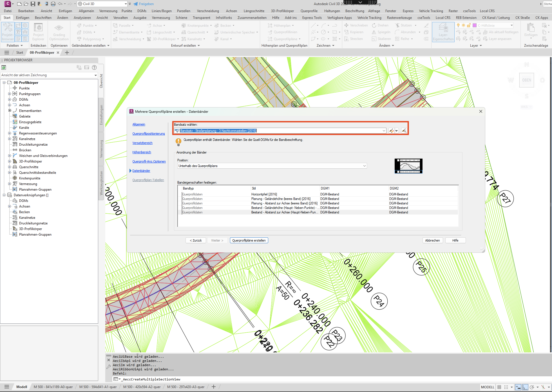Switch to the Beschriften ribbon tab

click(43, 18)
